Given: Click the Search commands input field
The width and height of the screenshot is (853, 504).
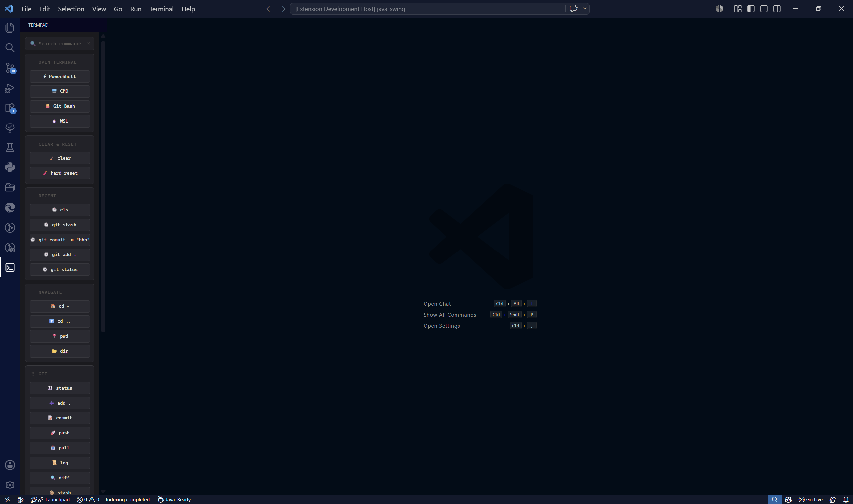Looking at the screenshot, I should coord(59,44).
